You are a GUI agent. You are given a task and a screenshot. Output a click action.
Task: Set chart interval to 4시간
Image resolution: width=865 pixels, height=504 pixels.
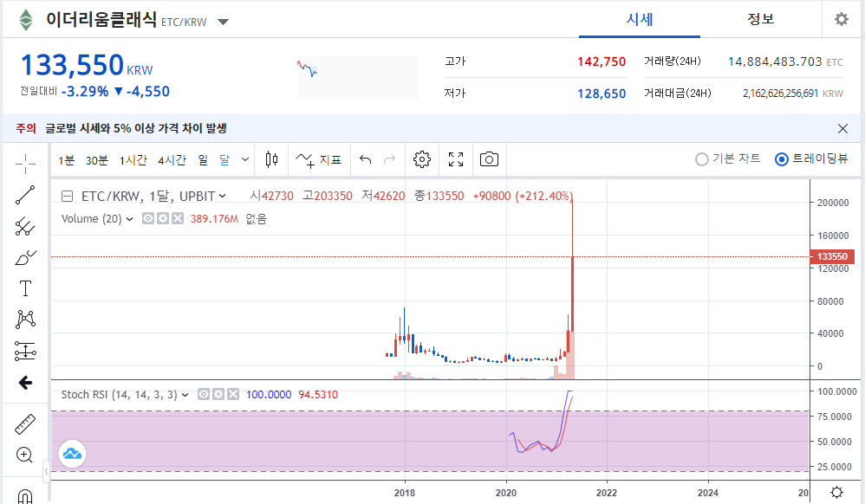point(172,160)
